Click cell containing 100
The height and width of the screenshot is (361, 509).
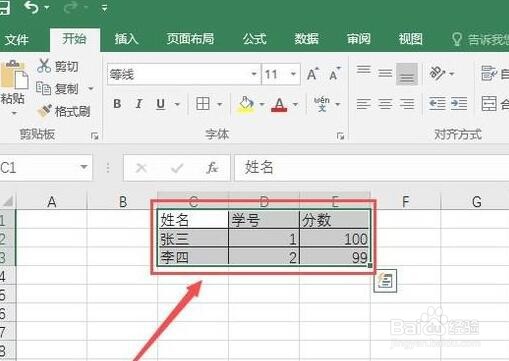tap(335, 239)
